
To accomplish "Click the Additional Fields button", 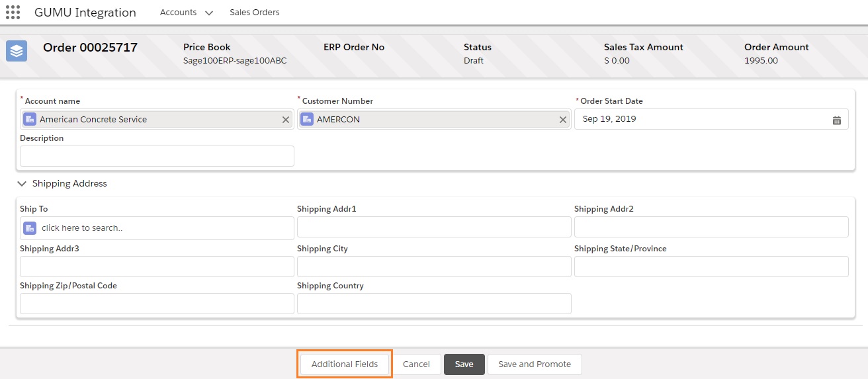I will click(x=345, y=364).
